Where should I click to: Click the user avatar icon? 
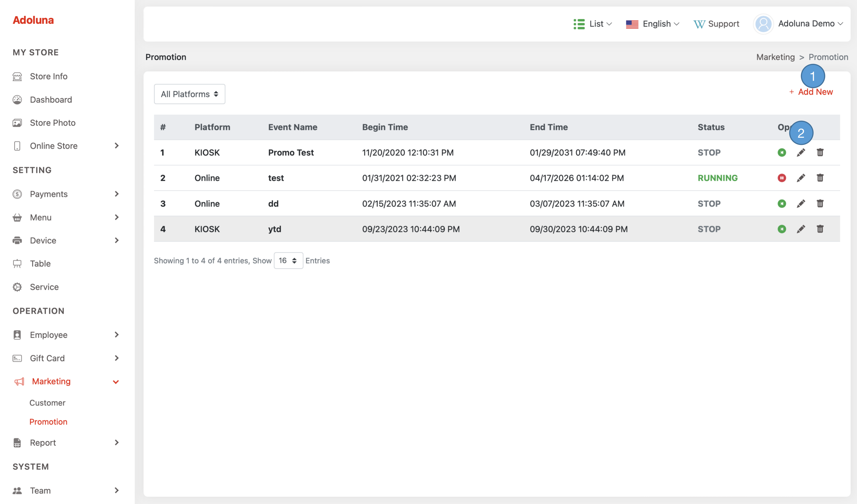coord(763,24)
